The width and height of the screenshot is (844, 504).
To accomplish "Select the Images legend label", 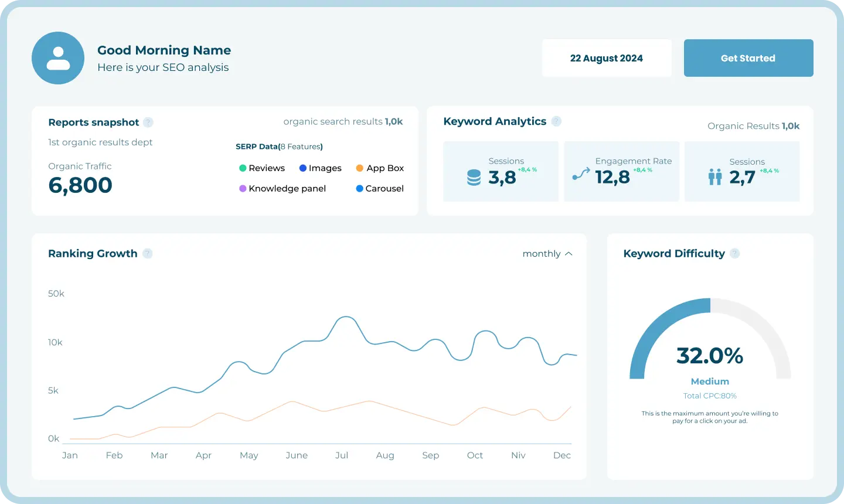I will [x=325, y=168].
